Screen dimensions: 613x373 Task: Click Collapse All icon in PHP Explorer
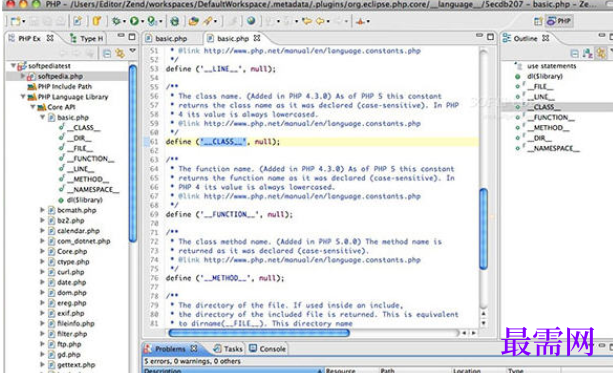(106, 53)
